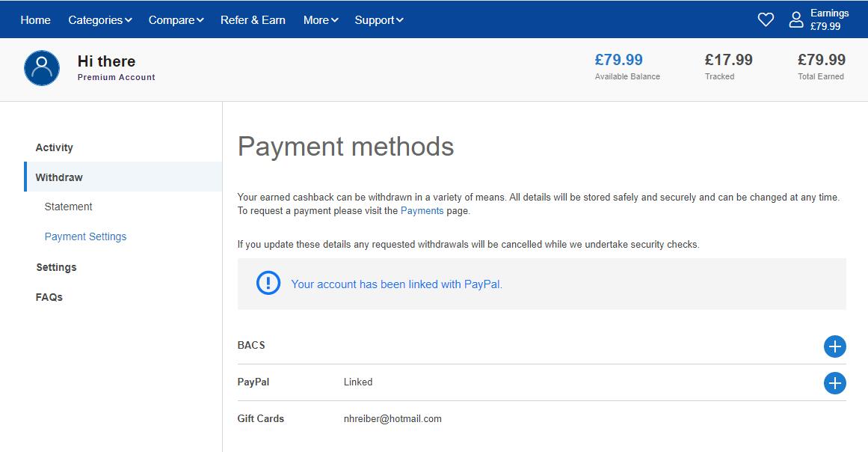Click the profile avatar beside Hi there

(x=42, y=68)
